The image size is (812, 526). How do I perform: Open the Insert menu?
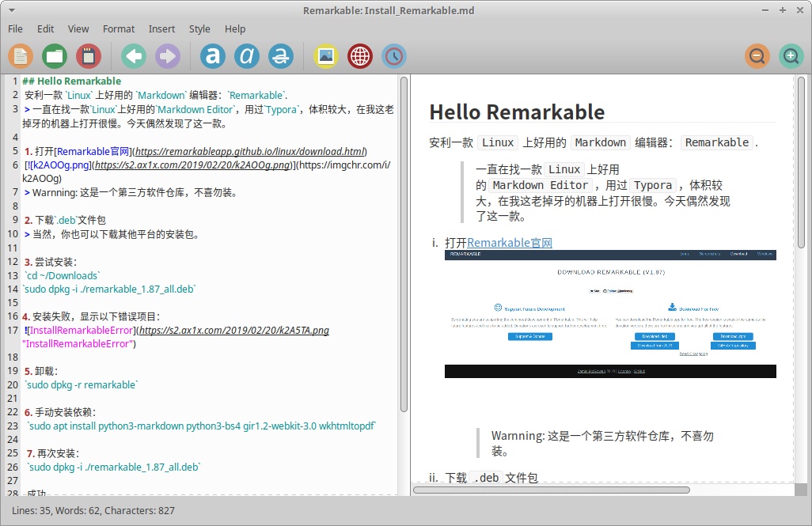pos(161,29)
